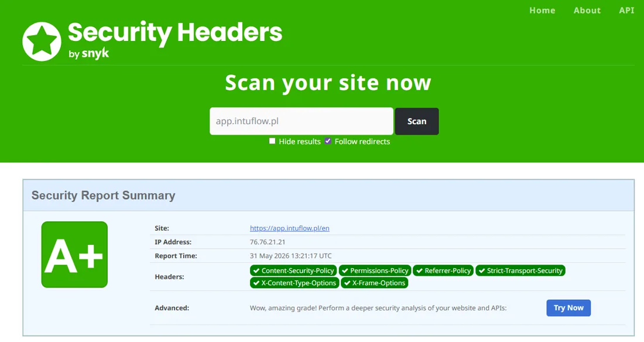Open the Home menu item
Viewport: 644px width, 342px height.
click(x=542, y=11)
